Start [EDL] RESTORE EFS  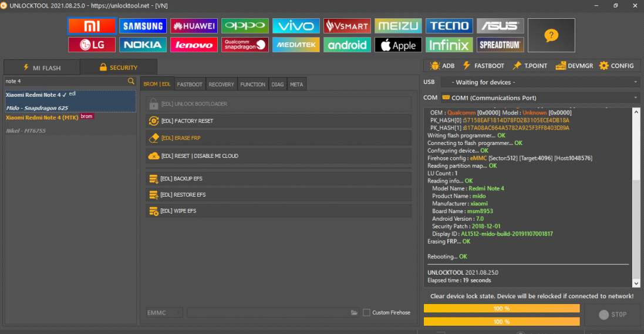click(x=278, y=195)
